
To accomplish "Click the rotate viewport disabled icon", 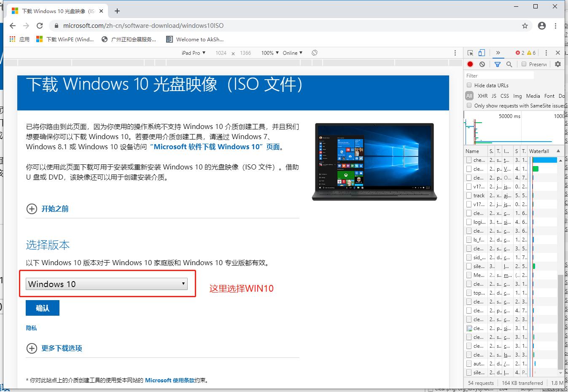I will [x=315, y=52].
